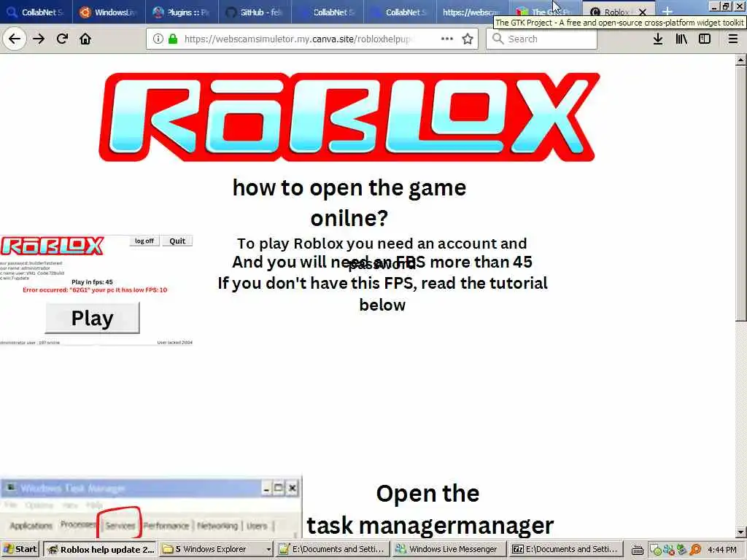This screenshot has height=560, width=747.
Task: Click the Performance tab in Task Manager image
Action: point(166,526)
